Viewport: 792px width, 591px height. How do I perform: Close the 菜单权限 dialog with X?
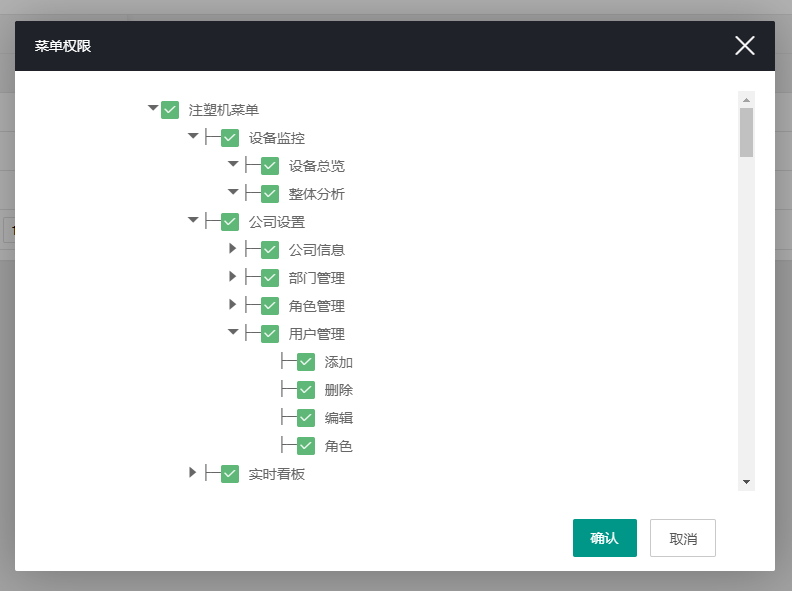pos(744,45)
